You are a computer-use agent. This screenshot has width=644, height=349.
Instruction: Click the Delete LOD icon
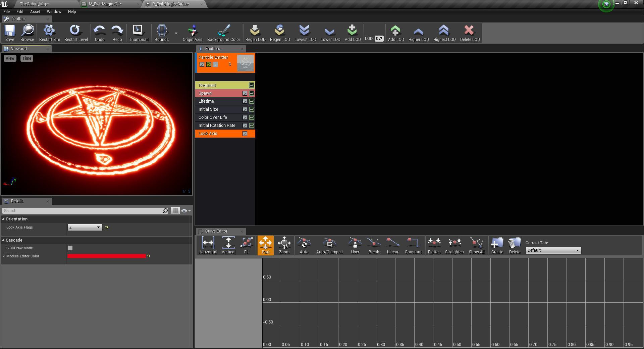point(470,33)
